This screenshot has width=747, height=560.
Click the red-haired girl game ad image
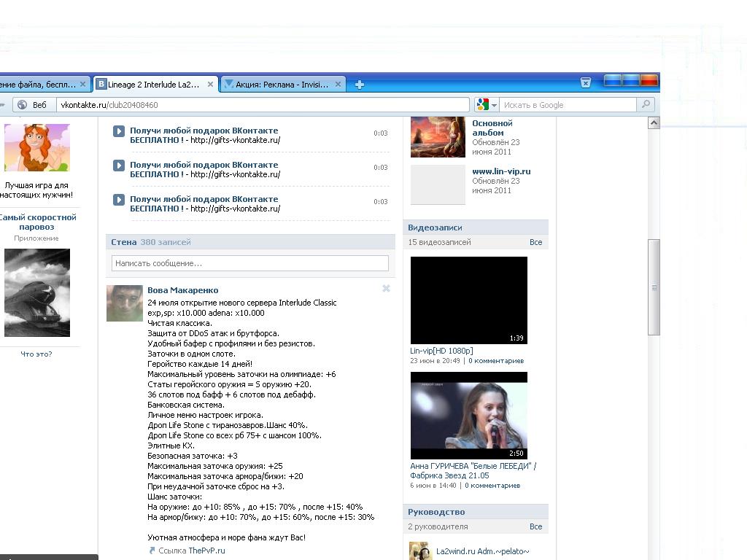[37, 147]
